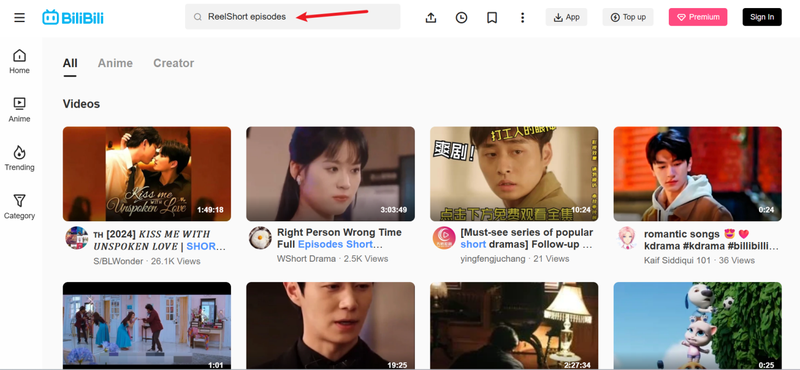Click yingfengjuchang channel avatar
Image resolution: width=800 pixels, height=370 pixels.
tap(444, 238)
